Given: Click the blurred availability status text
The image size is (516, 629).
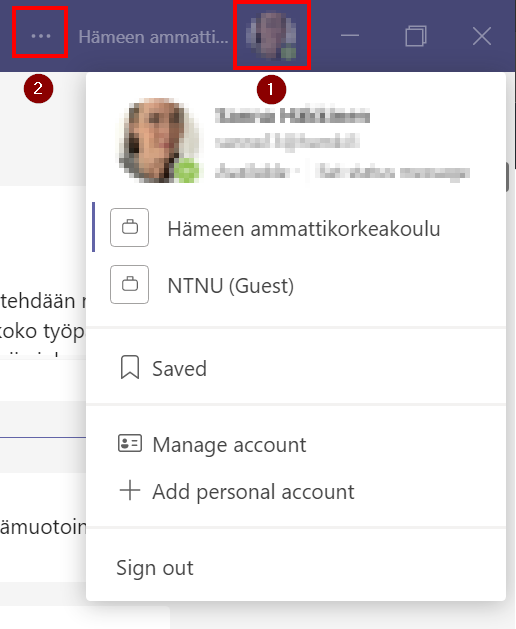Looking at the screenshot, I should pos(252,172).
